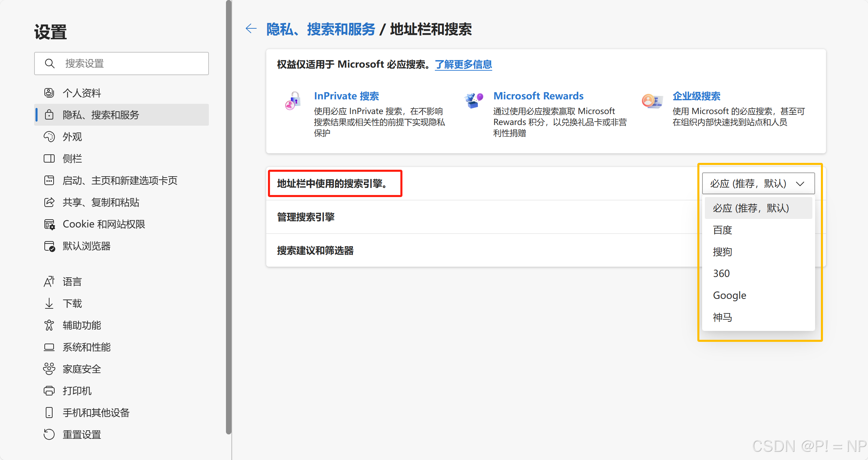The image size is (868, 460).
Task: Click the reset icon for 重置设置
Action: pyautogui.click(x=49, y=434)
